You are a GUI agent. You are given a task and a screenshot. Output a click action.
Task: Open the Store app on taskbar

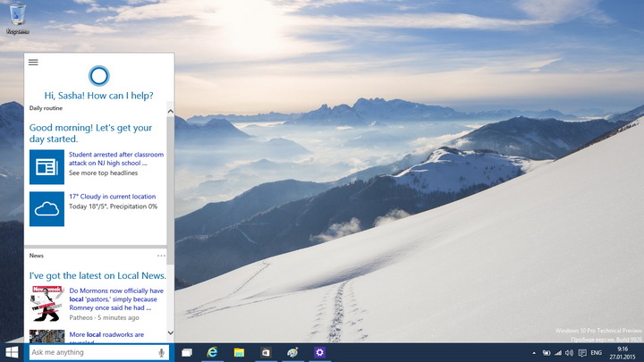click(266, 353)
